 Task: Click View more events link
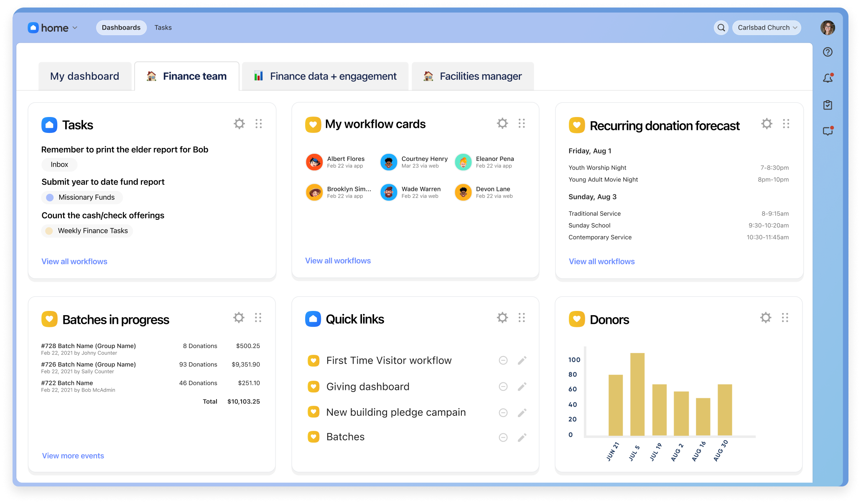click(x=73, y=456)
